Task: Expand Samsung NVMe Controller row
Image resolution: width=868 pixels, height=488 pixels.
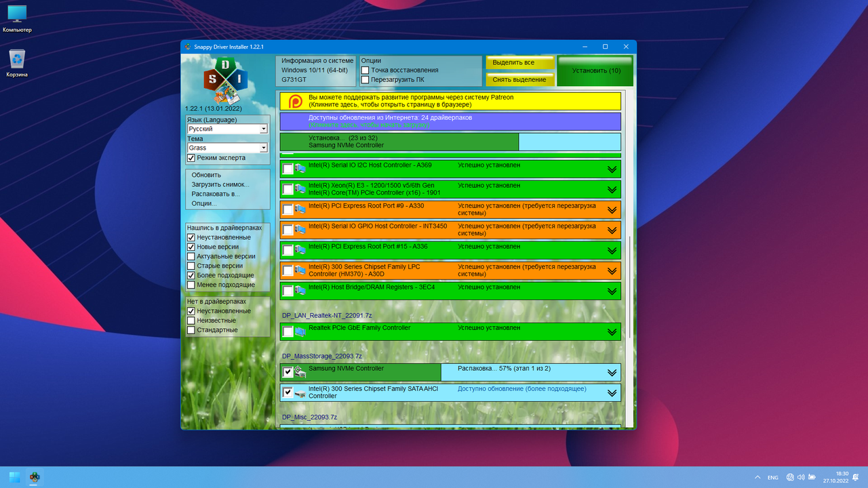Action: tap(612, 373)
